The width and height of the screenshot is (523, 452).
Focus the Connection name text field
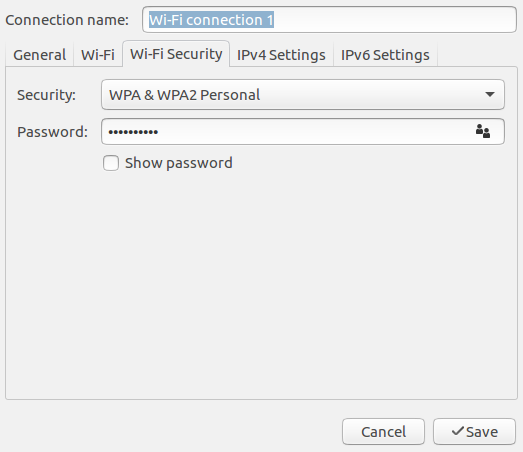[329, 20]
